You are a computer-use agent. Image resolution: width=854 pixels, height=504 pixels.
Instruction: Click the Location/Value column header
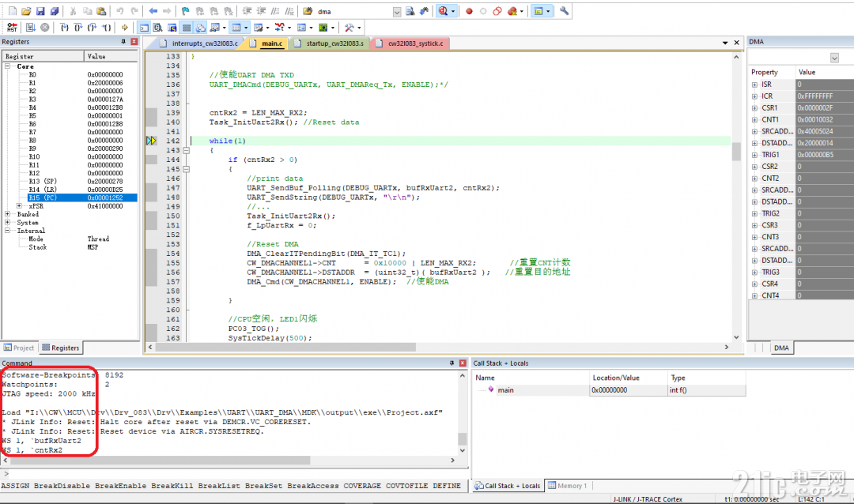point(629,377)
